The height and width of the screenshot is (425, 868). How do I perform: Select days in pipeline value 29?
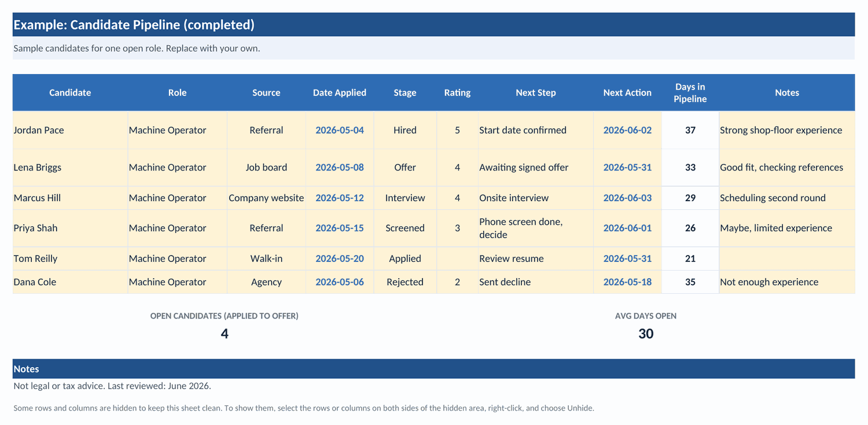tap(690, 198)
